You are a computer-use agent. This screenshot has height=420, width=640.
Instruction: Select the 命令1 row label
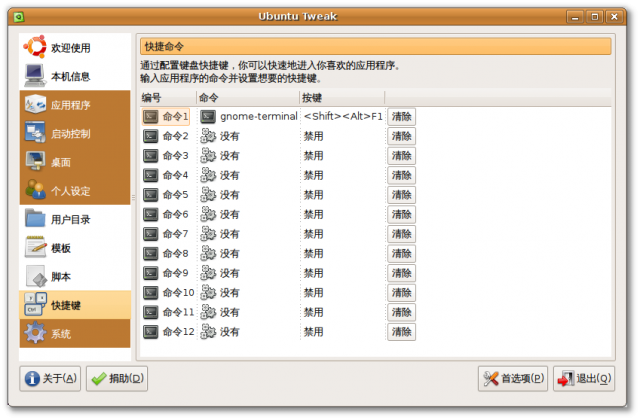point(176,117)
